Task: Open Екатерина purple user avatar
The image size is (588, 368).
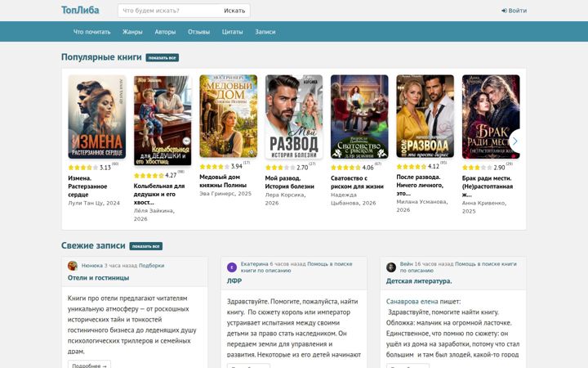Action: 232,267
